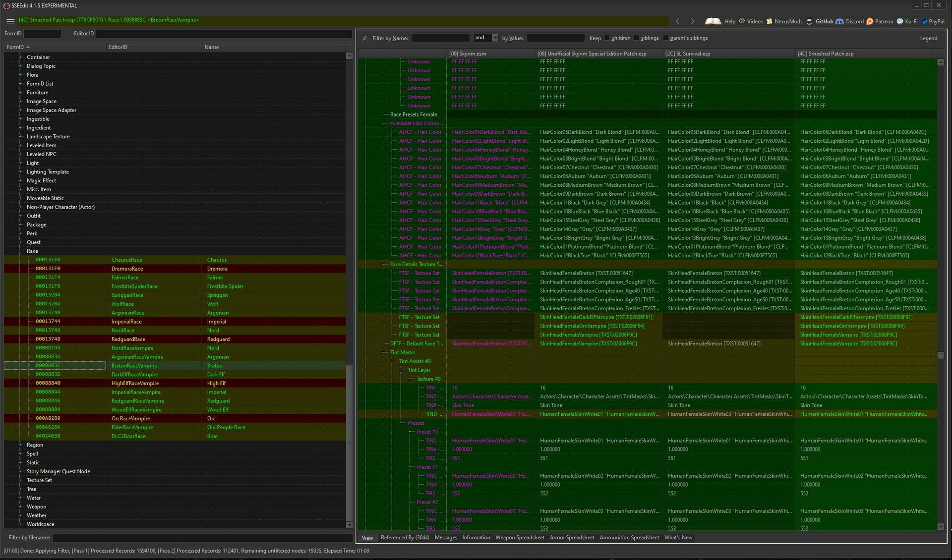Screen dimensions: 952x560
Task: Click the [2C] SL Survival.esp column header
Action: (x=728, y=54)
